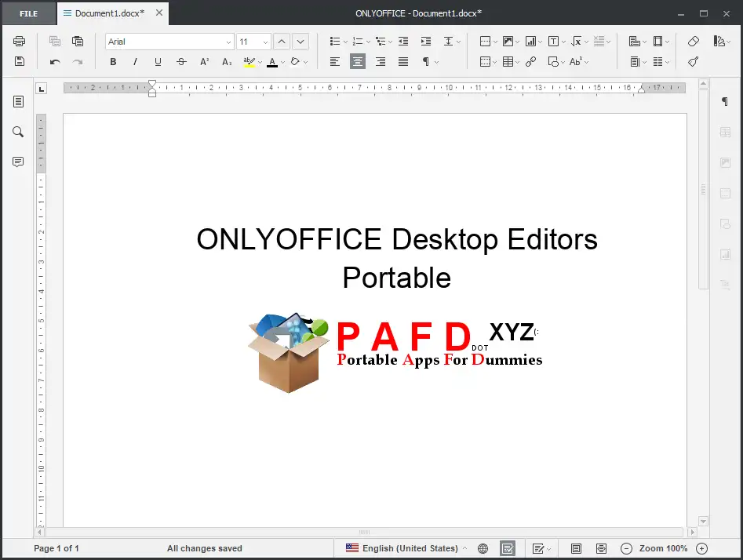Zoom in with the plus icon

(701, 549)
